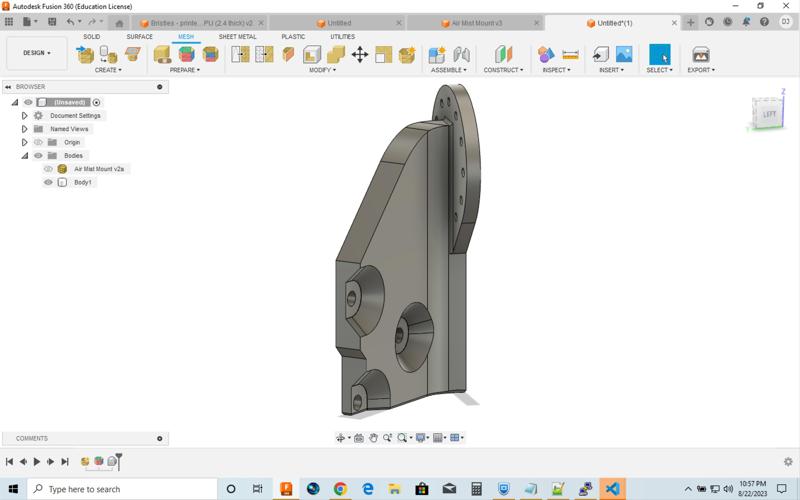Click the Move/Copy tool icon
The image size is (800, 500).
360,55
